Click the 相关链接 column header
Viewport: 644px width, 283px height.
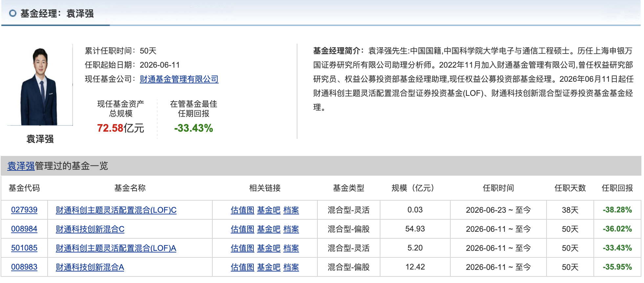(265, 188)
